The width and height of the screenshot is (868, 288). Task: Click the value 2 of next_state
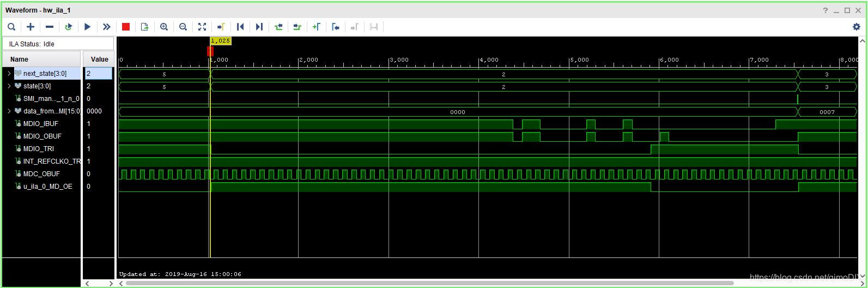point(99,73)
